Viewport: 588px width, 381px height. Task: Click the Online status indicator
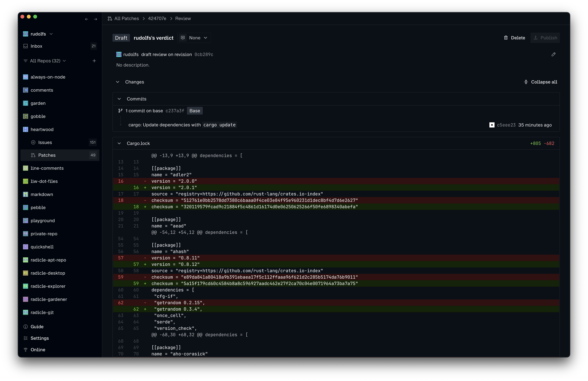[38, 350]
